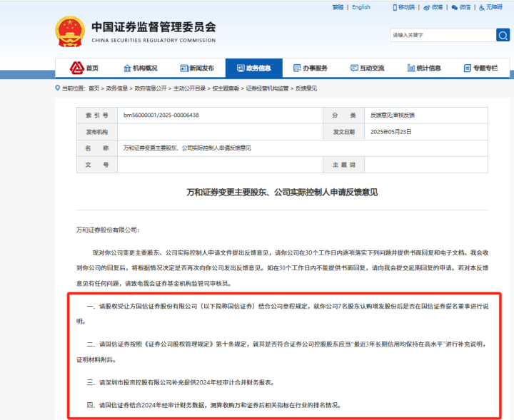514x420 pixels.
Task: Click the red triangle home icon
Action: (x=76, y=68)
